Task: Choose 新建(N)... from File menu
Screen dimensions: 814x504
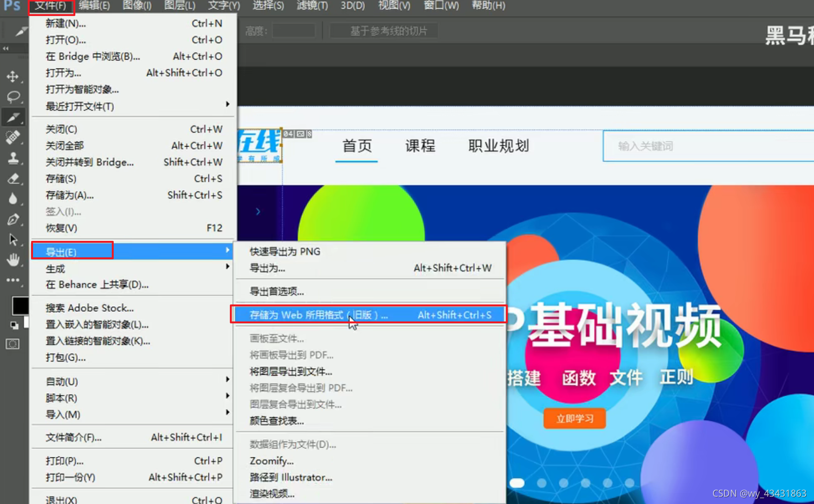Action: (132, 23)
